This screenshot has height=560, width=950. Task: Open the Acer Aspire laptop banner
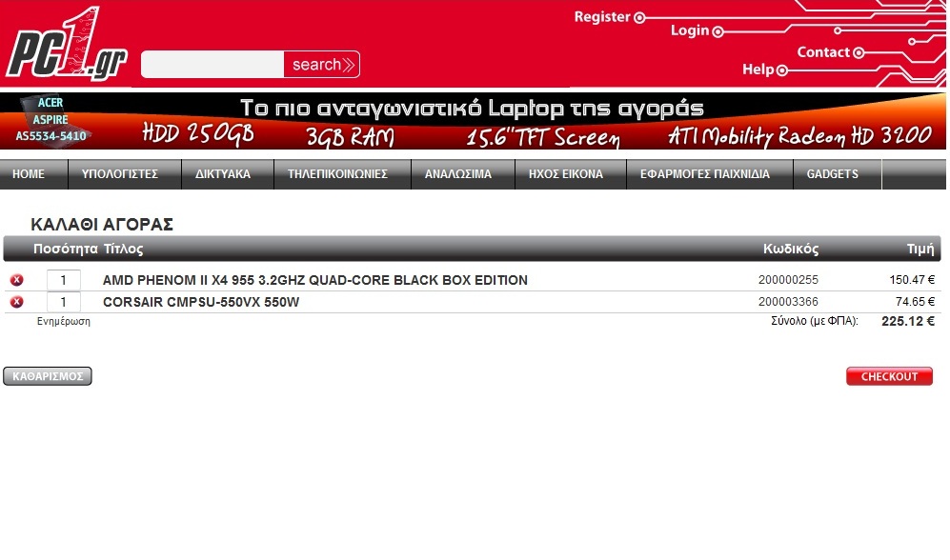point(473,121)
